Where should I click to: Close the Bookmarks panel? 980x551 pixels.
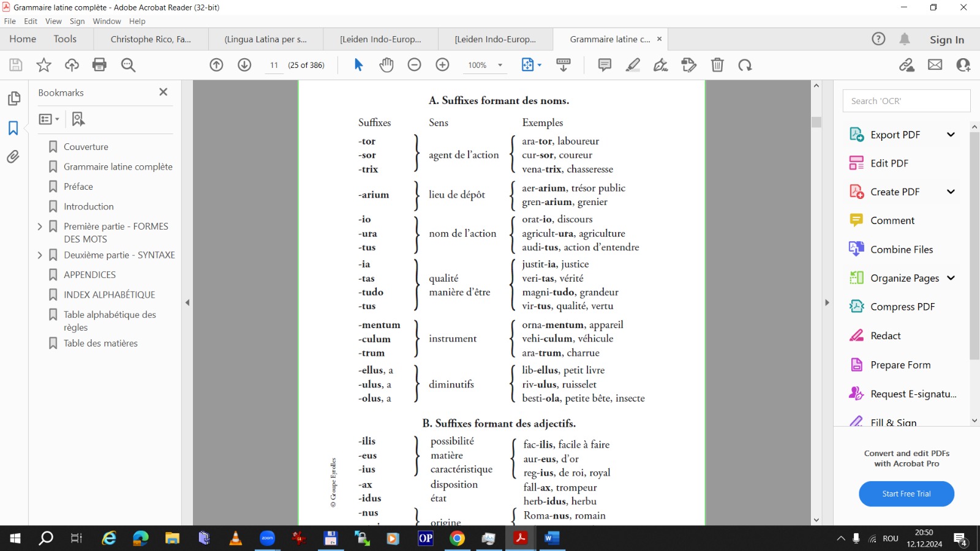click(163, 92)
